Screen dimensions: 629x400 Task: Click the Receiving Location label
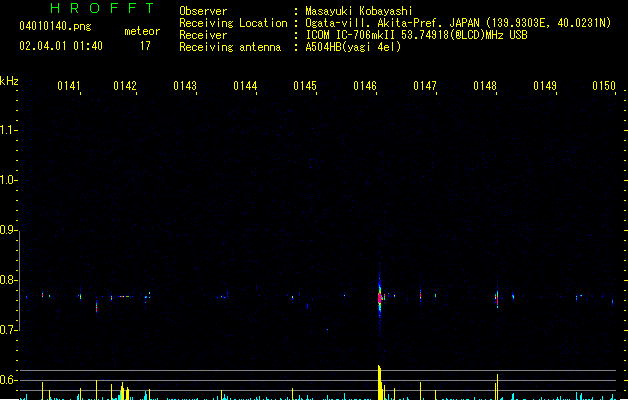[233, 23]
